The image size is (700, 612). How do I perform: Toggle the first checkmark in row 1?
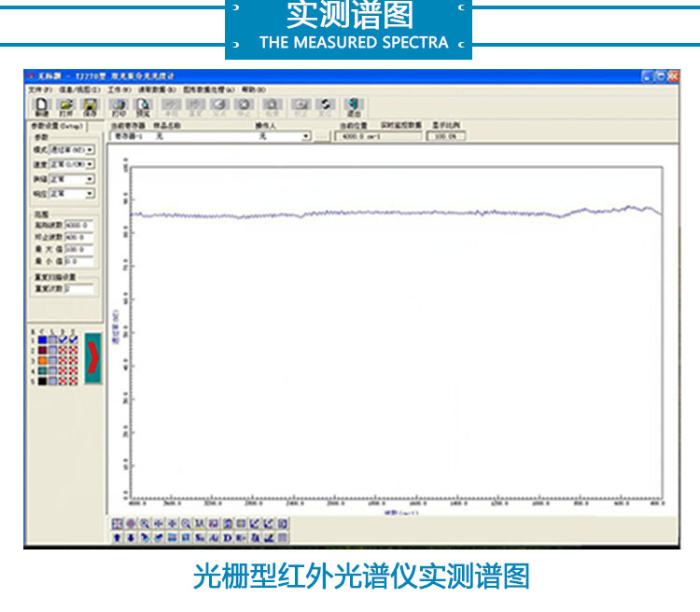(x=63, y=340)
